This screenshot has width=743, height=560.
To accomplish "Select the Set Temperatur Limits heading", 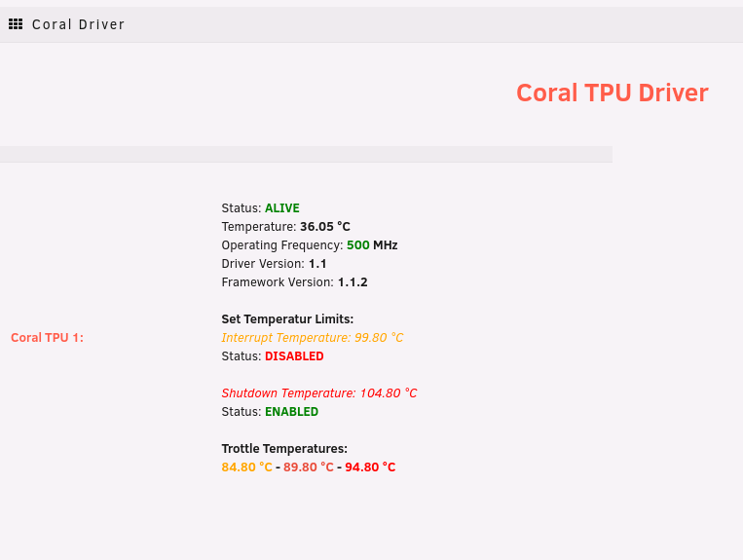I will (x=287, y=318).
